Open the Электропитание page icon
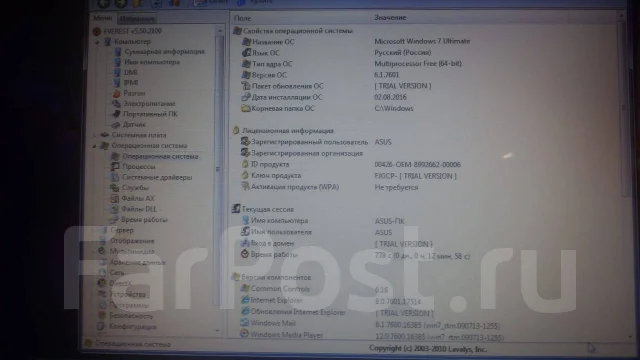Screen dimensions: 640x360 point(117,104)
